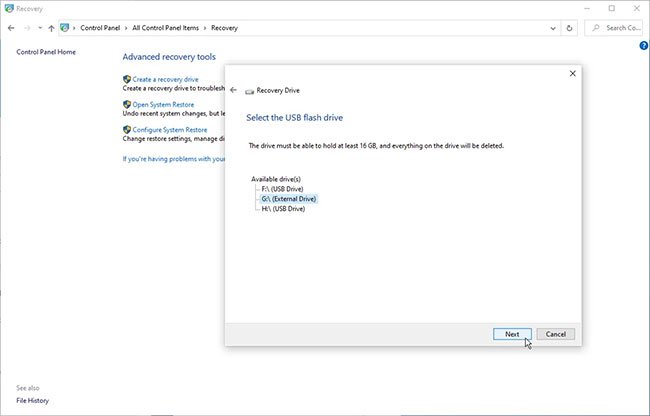
Task: Go up one folder level
Action: pos(51,28)
